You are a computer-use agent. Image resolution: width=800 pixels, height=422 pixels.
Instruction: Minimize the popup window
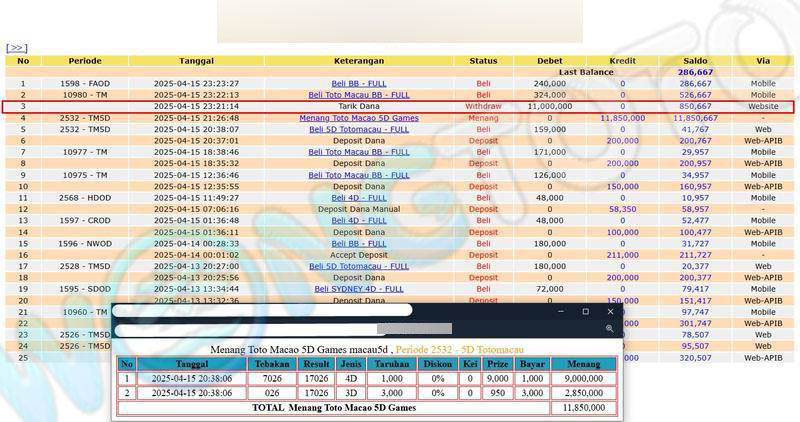point(561,312)
